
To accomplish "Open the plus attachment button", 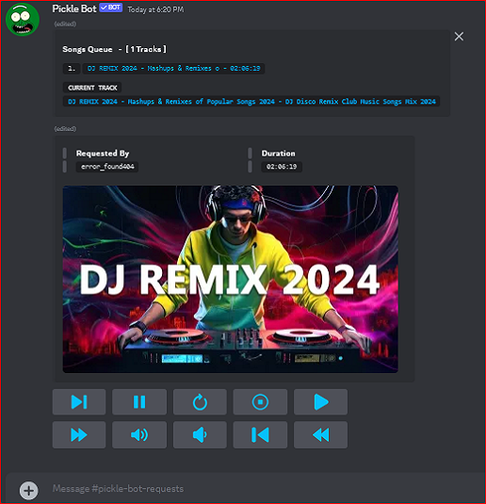I will 29,490.
